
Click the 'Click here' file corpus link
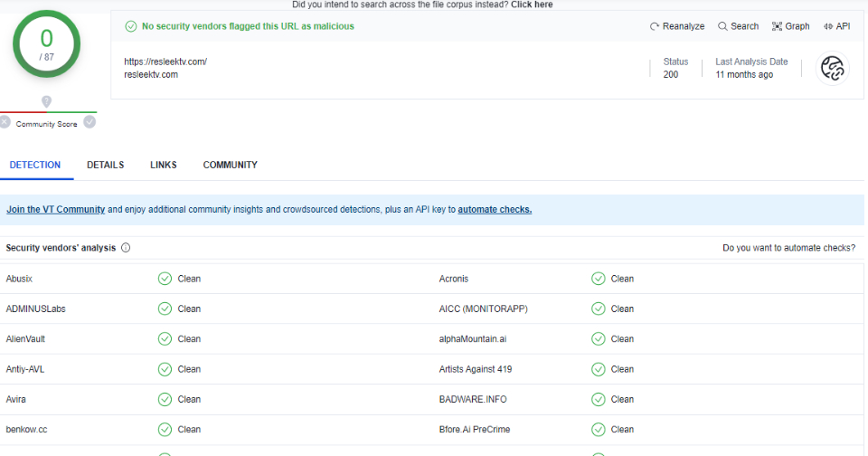pos(532,5)
